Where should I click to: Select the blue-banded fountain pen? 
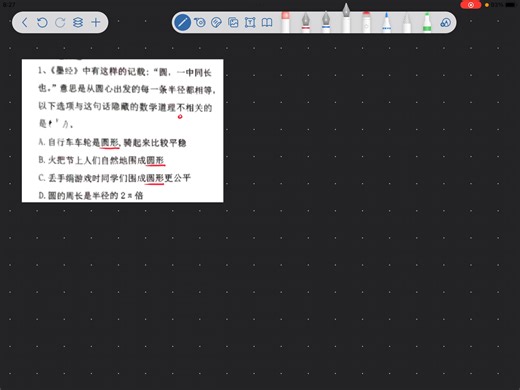[x=326, y=22]
